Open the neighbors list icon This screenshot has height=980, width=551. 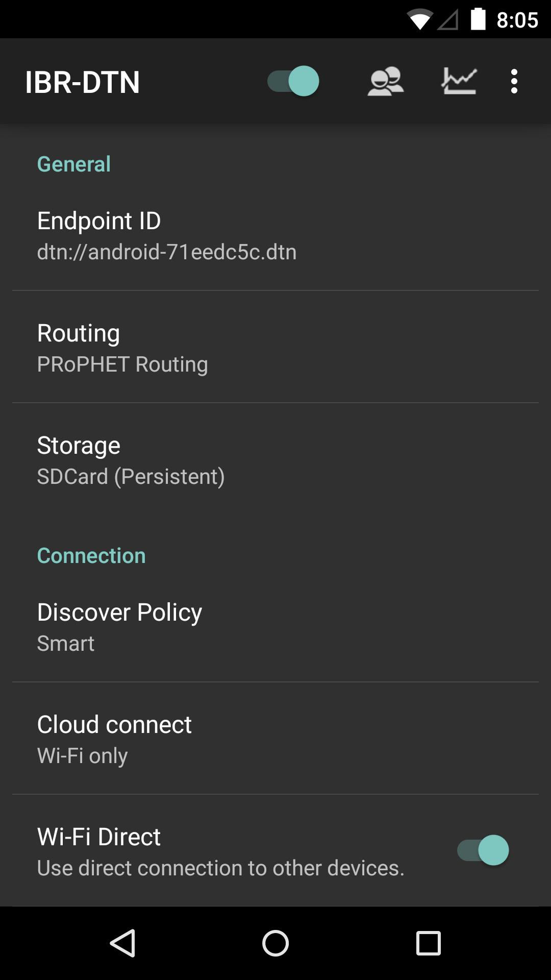[x=385, y=82]
